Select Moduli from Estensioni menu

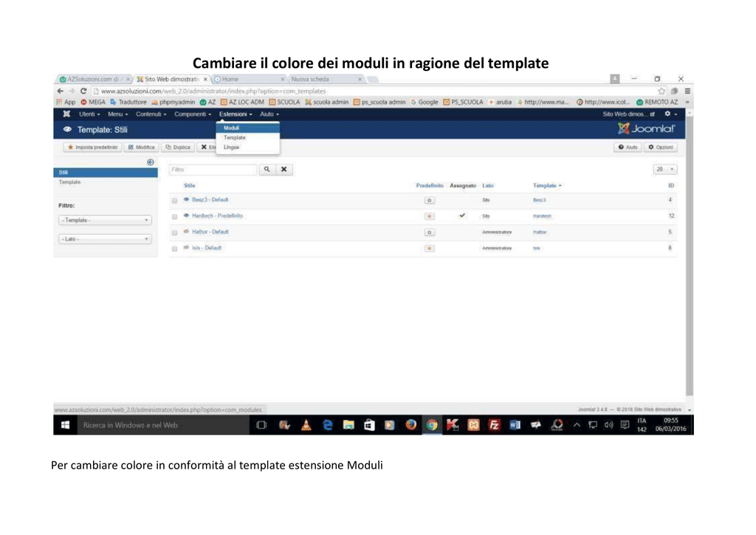pos(248,128)
